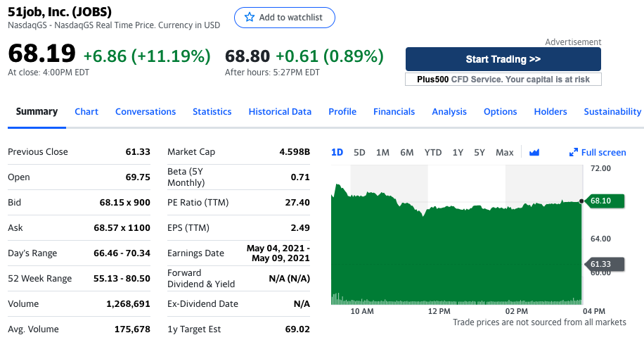
Task: Click 52 Week Range value 55.13 - 80.50
Action: tap(122, 279)
